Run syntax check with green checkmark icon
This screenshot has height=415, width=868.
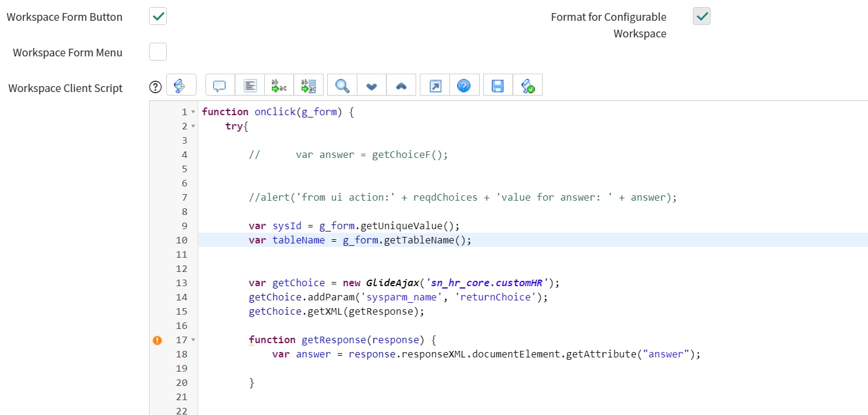pos(528,84)
